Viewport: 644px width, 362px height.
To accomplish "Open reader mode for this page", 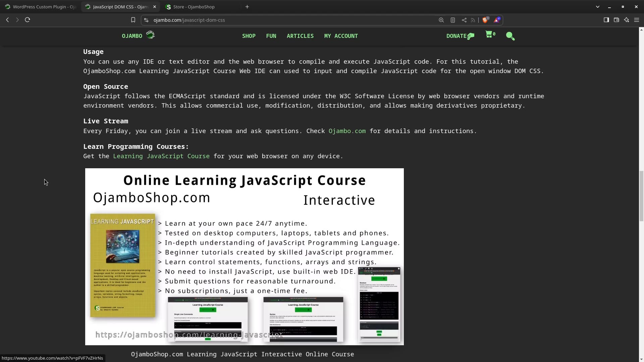I will point(453,20).
